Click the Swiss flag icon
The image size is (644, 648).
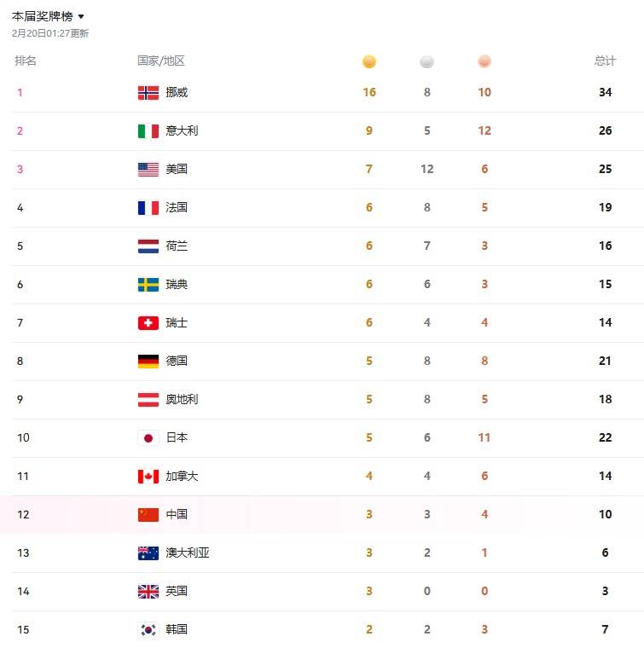coord(148,322)
